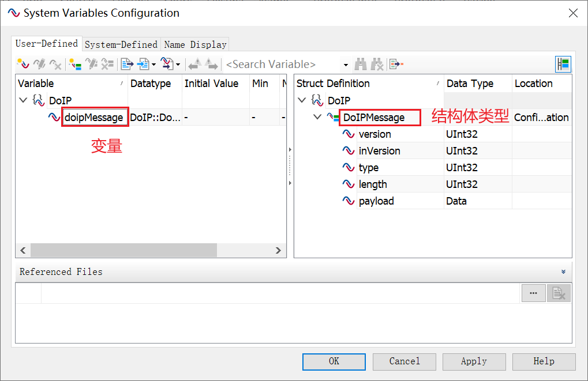Click the New Struct Definition toolbar icon
This screenshot has height=381, width=588.
pyautogui.click(x=74, y=64)
